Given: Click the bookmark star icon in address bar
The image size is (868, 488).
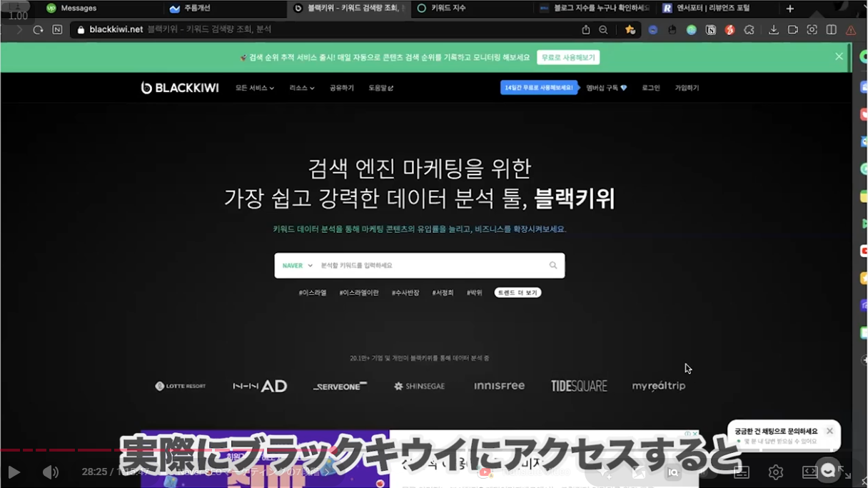Looking at the screenshot, I should click(630, 30).
